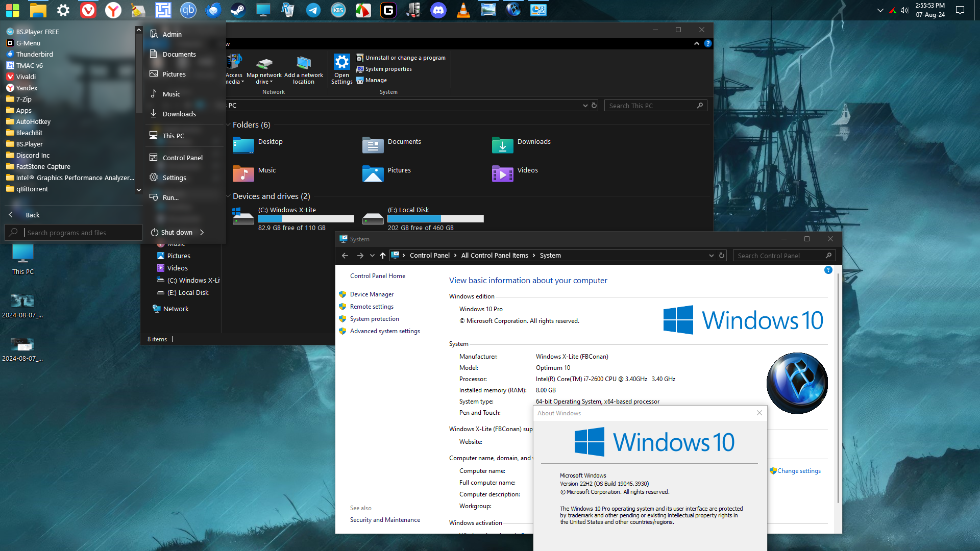Screen dimensions: 980x551
Task: Launch qBittorrent from the taskbar
Action: point(188,10)
